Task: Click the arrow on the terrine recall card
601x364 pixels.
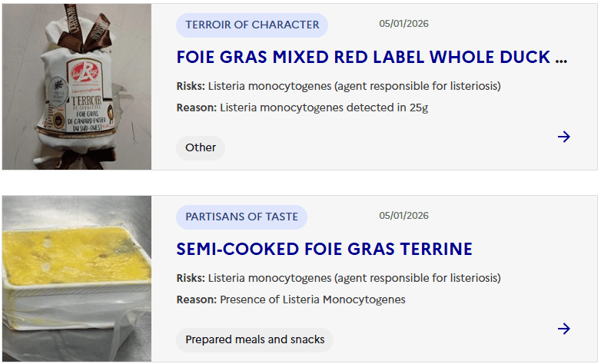Action: click(564, 329)
